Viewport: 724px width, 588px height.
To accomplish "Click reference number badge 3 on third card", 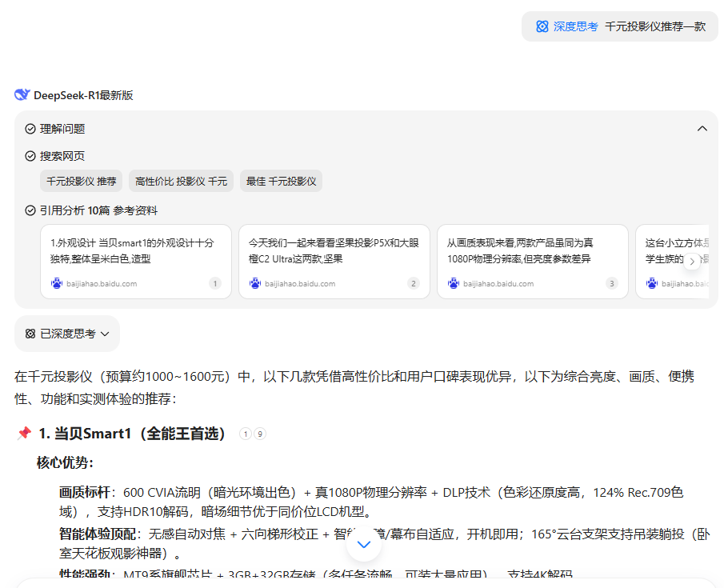I will click(x=612, y=283).
